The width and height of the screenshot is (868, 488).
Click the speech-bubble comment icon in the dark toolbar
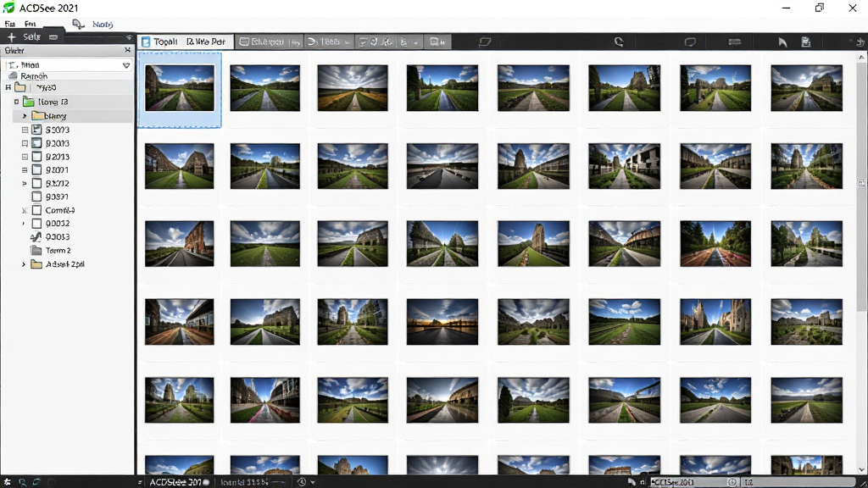690,42
